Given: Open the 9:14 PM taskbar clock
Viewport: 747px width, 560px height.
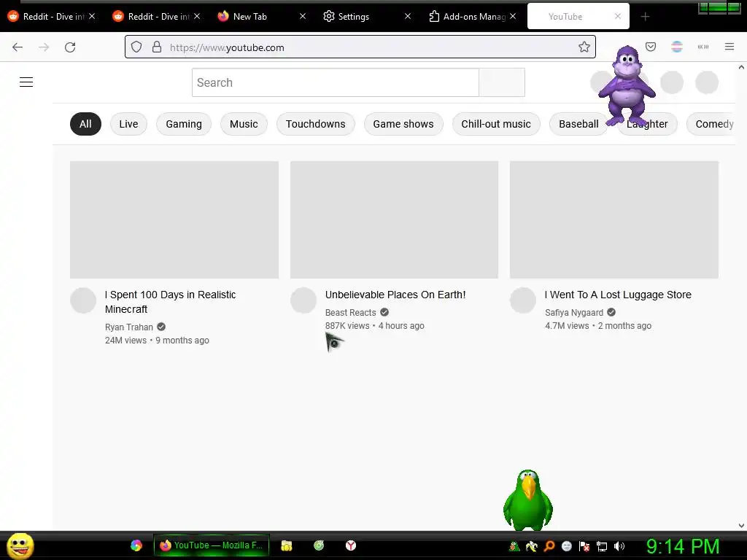Looking at the screenshot, I should coord(683,546).
